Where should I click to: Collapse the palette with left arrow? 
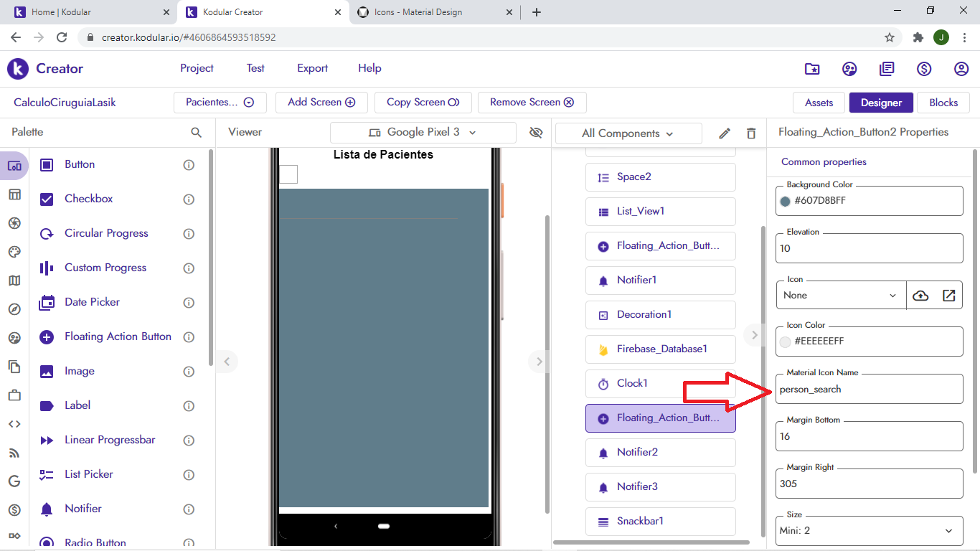(227, 362)
